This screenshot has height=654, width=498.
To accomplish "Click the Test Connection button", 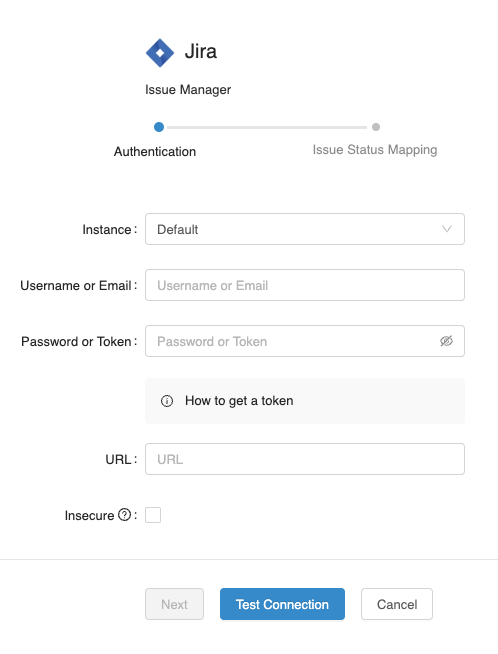I will click(x=282, y=604).
